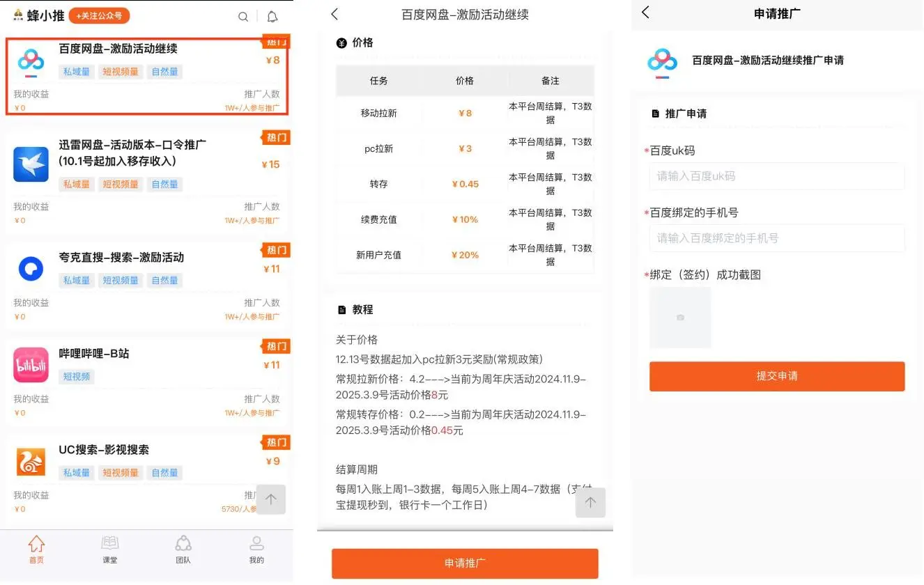Go back from the 申请推广 page
The height and width of the screenshot is (585, 924).
(645, 13)
